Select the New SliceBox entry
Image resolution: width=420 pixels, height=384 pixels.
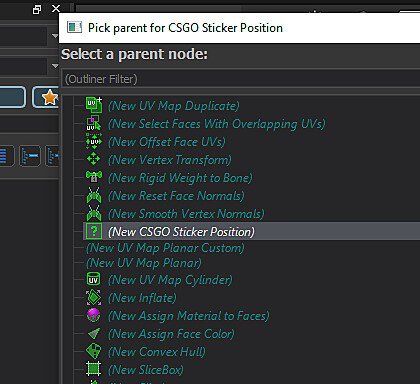pyautogui.click(x=146, y=369)
